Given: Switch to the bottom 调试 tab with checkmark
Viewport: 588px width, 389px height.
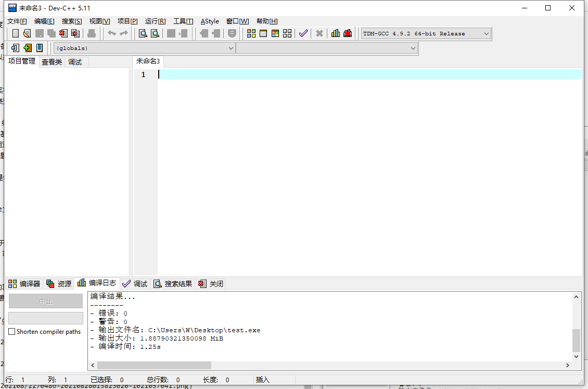Looking at the screenshot, I should 135,284.
